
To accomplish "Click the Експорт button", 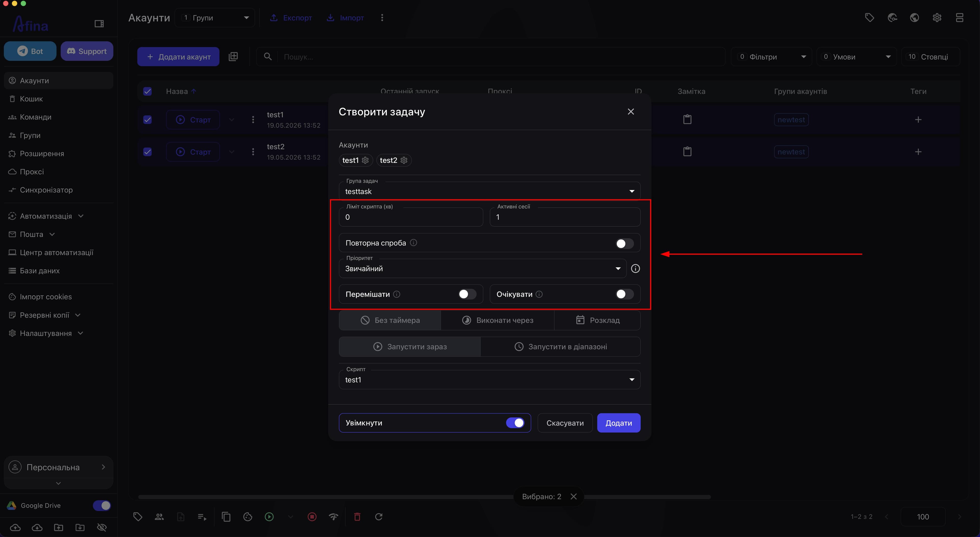I will tap(291, 18).
